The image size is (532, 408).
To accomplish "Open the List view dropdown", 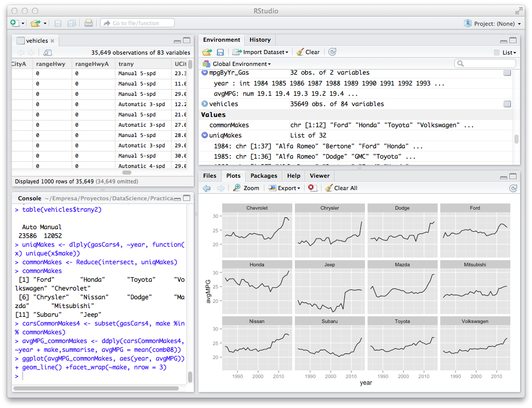I will [505, 53].
